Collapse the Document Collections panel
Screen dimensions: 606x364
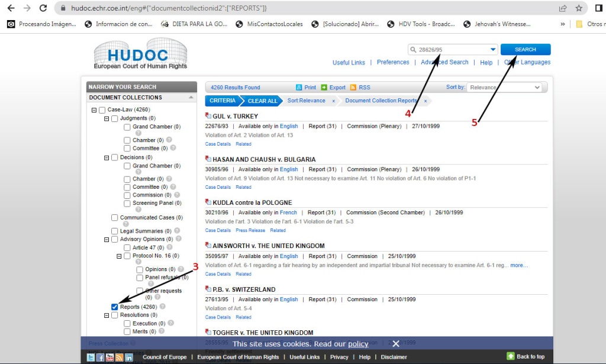191,98
